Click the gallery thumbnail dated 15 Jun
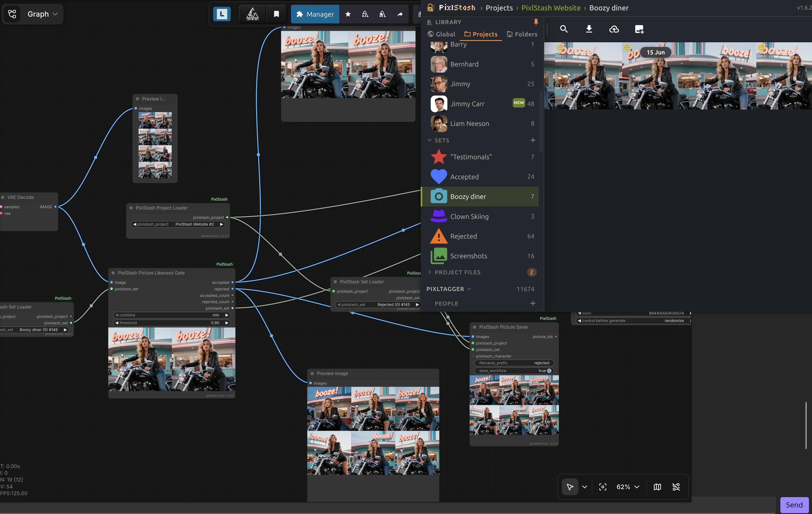The image size is (812, 514). click(656, 76)
